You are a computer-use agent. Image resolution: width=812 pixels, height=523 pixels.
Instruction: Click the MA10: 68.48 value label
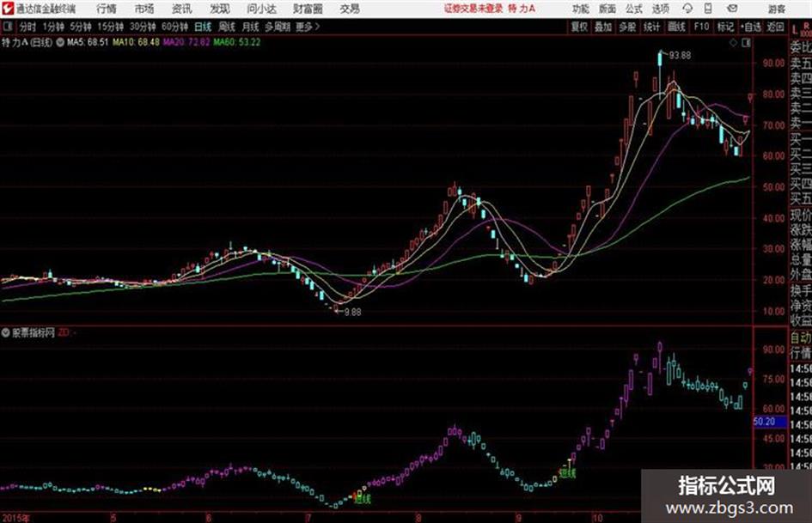(137, 42)
